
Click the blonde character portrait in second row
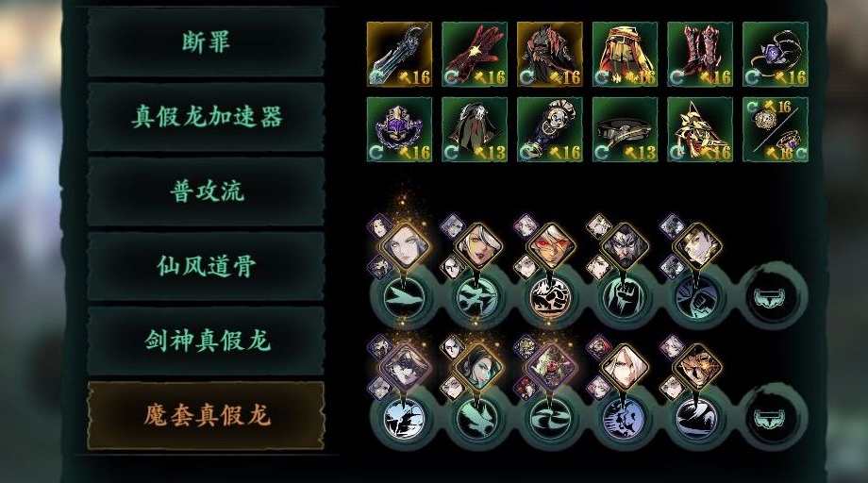click(x=625, y=367)
